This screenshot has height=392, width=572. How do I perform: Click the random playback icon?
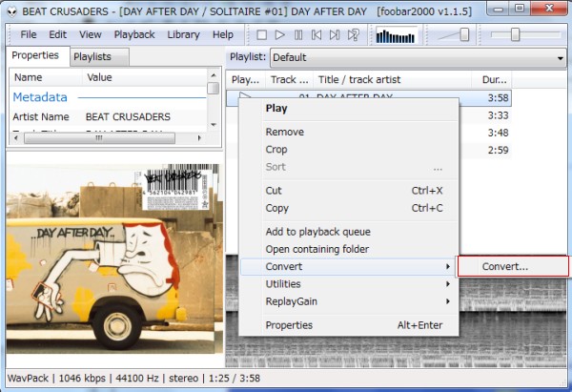(x=354, y=35)
